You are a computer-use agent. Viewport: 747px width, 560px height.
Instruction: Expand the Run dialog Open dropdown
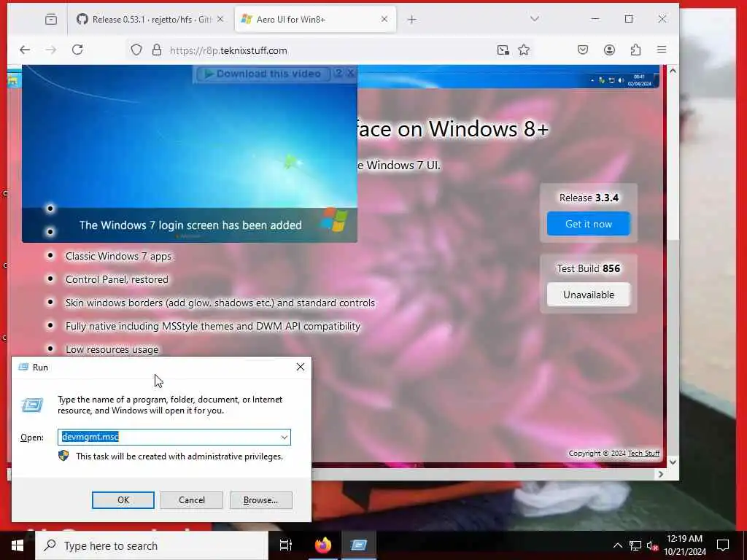pyautogui.click(x=285, y=437)
